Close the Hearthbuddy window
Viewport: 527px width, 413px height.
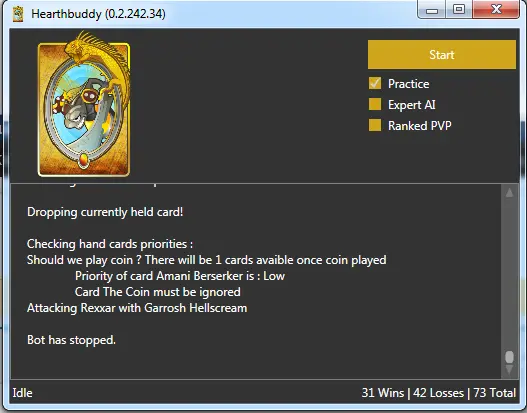tap(496, 9)
